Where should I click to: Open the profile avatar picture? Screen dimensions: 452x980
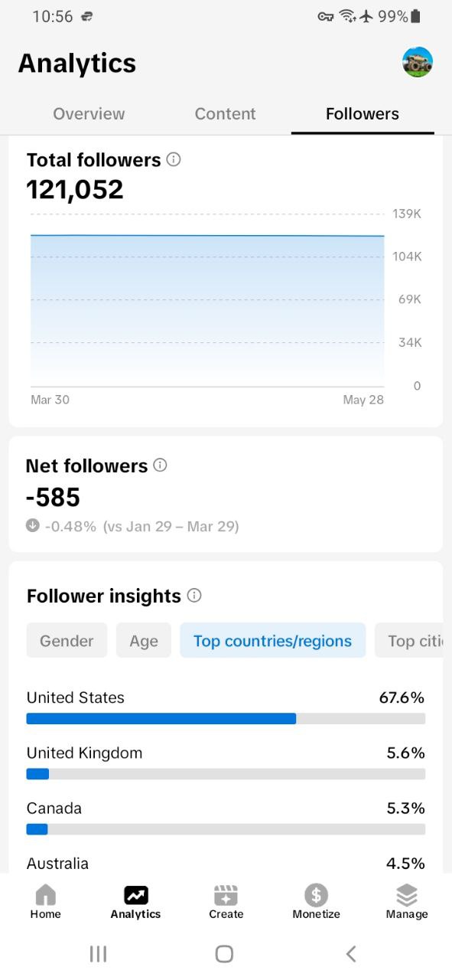tap(418, 62)
